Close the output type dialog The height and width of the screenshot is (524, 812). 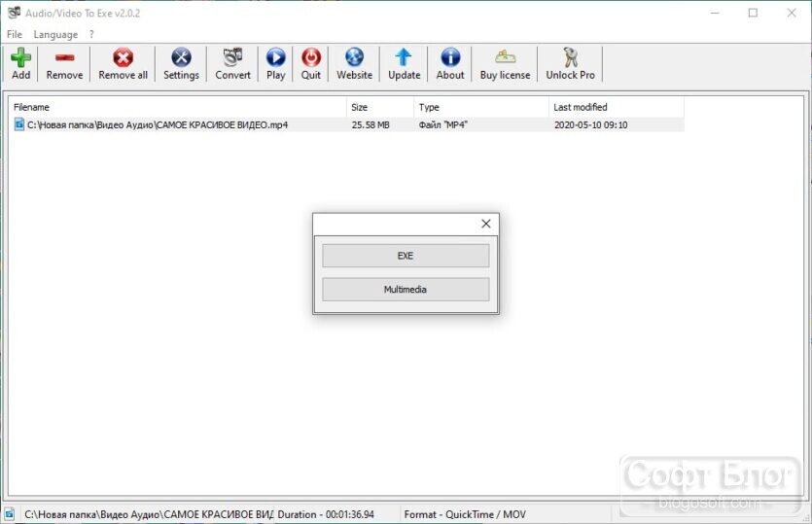click(x=486, y=224)
